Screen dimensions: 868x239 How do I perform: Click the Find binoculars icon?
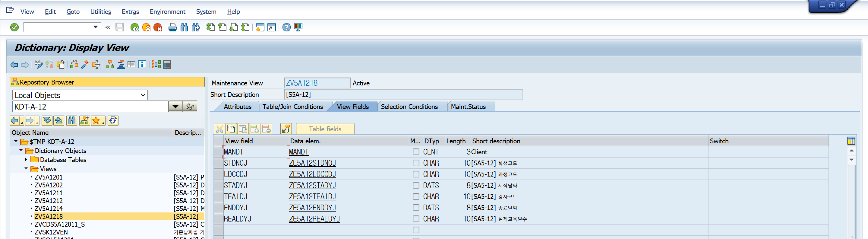click(x=184, y=27)
